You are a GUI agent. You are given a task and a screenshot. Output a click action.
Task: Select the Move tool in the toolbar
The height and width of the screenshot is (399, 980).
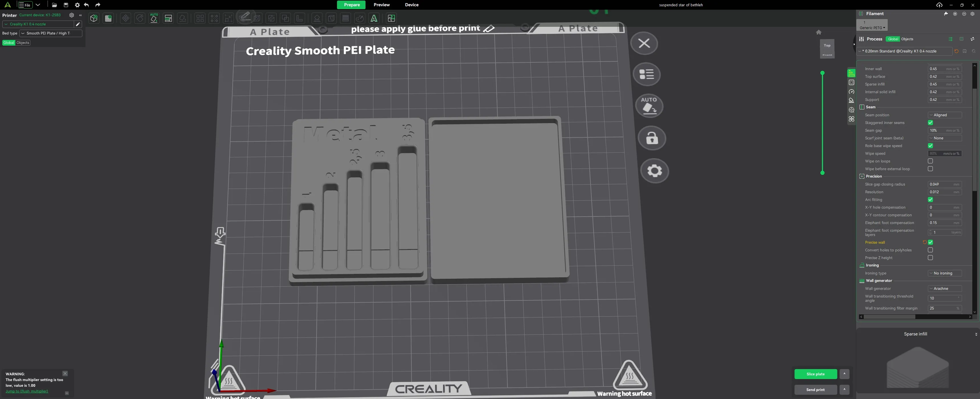click(x=126, y=18)
